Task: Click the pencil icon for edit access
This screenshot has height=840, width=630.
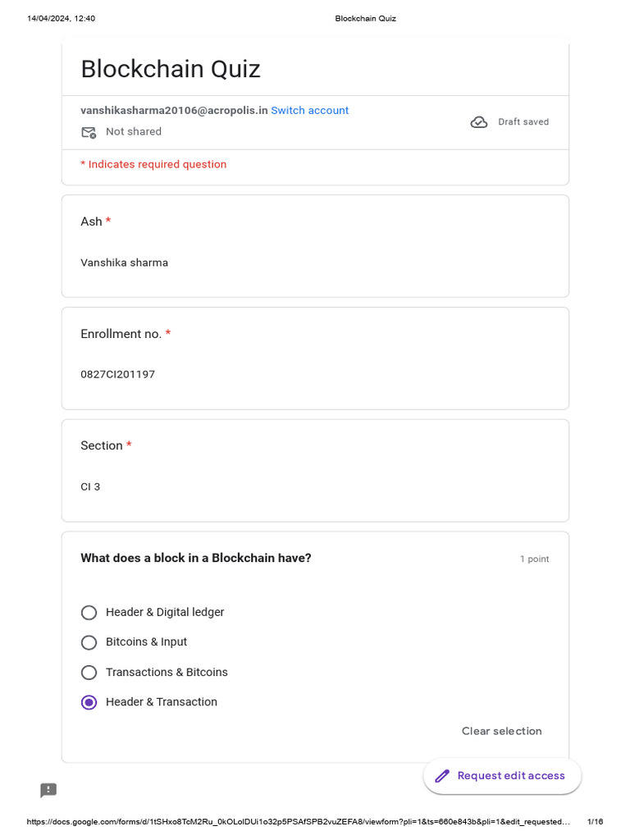Action: pyautogui.click(x=442, y=776)
